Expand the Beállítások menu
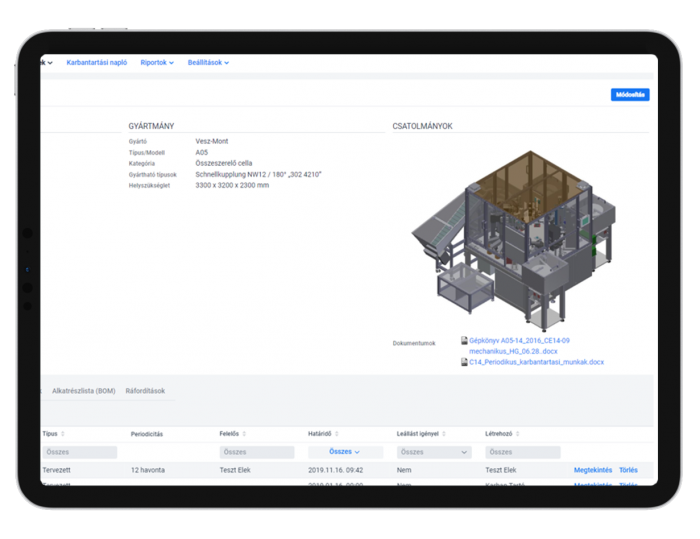 (x=208, y=63)
